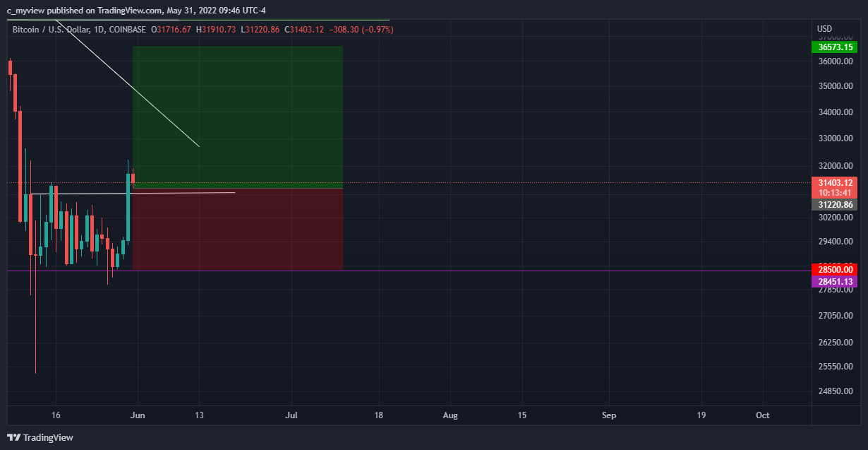The height and width of the screenshot is (450, 868).
Task: Click the 26250.00 price axis label
Action: tap(836, 343)
